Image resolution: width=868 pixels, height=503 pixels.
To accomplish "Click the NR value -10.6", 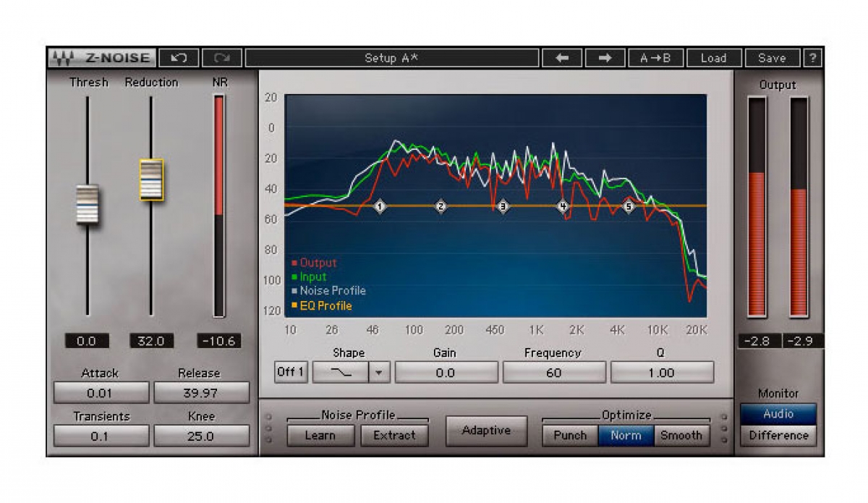I will pos(218,341).
